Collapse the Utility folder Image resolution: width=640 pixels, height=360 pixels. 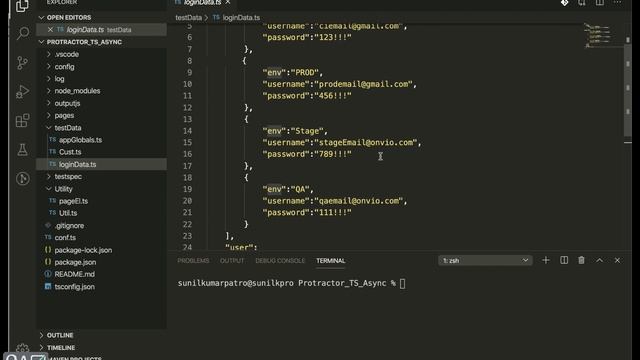click(x=63, y=189)
